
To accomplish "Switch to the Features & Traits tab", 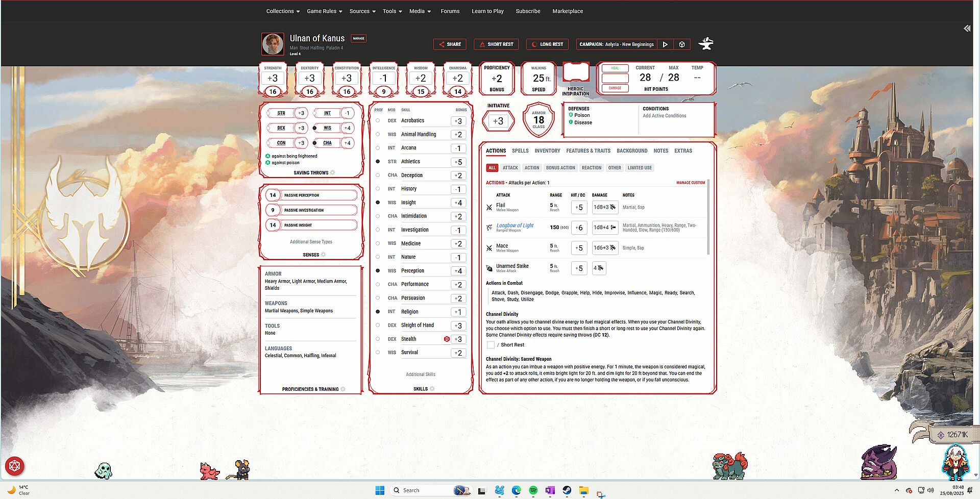I will point(588,151).
